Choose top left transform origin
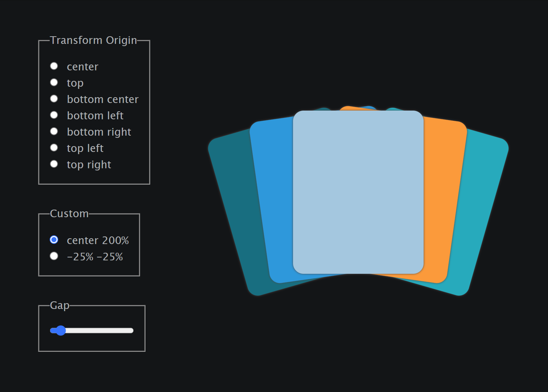This screenshot has height=392, width=548. click(54, 148)
